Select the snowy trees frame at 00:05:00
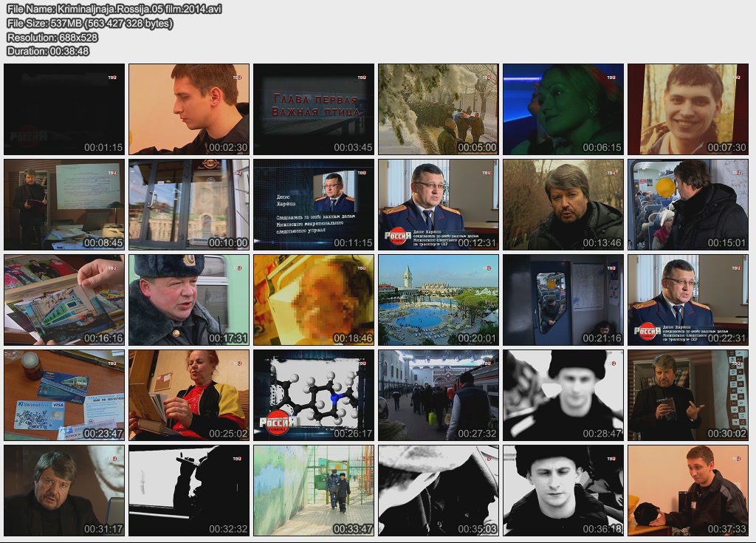The image size is (756, 543). point(439,109)
